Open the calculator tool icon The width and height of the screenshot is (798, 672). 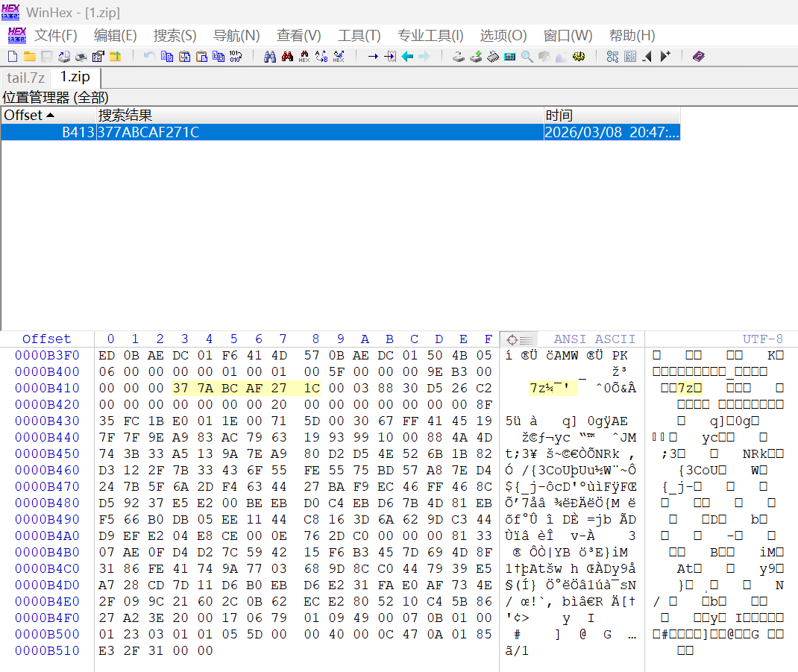point(510,57)
